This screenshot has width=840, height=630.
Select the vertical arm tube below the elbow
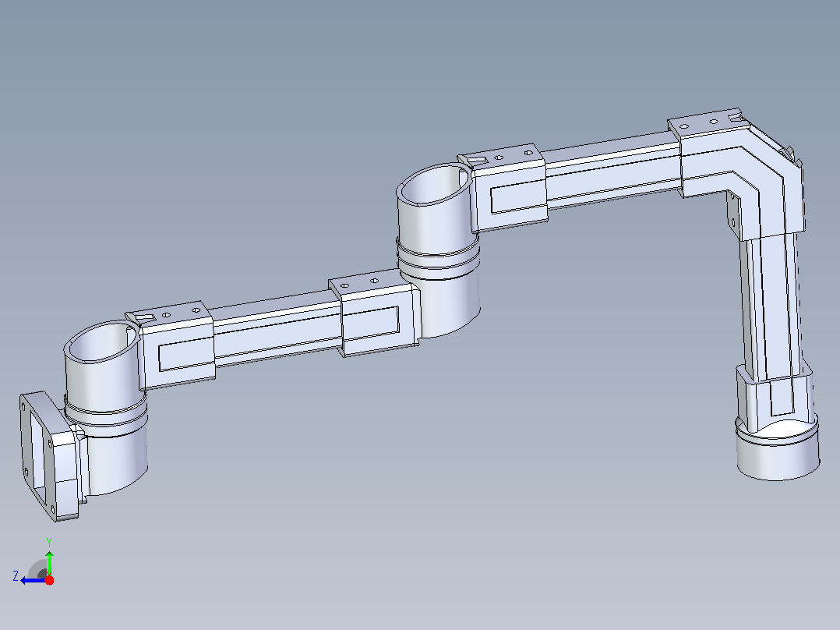pyautogui.click(x=772, y=307)
